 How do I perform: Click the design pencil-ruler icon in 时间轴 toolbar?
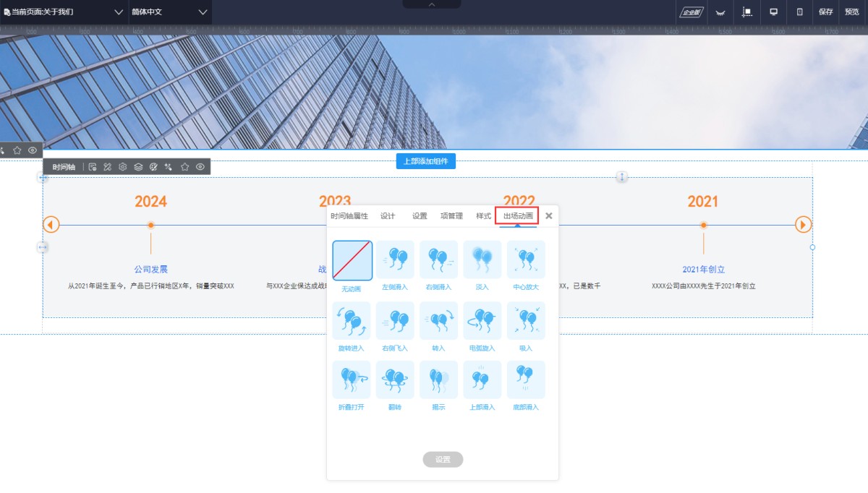coord(107,167)
